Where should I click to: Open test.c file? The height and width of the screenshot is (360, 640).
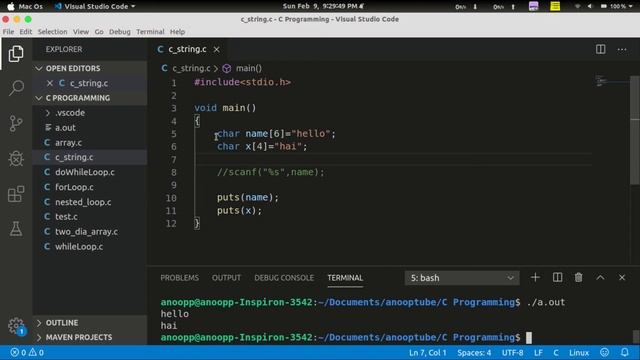[90, 217]
